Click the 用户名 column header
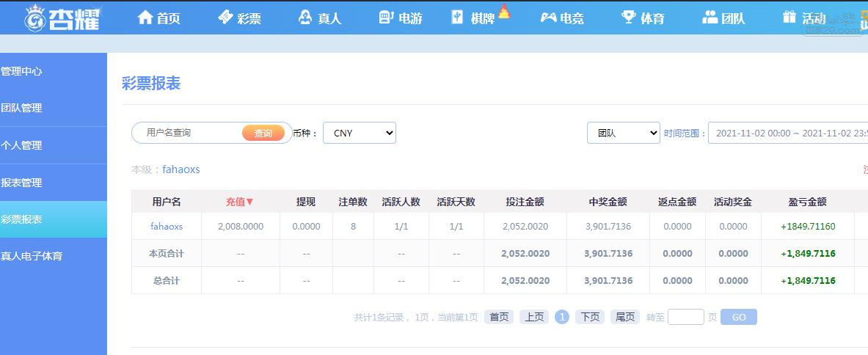The image size is (868, 355). pos(167,202)
